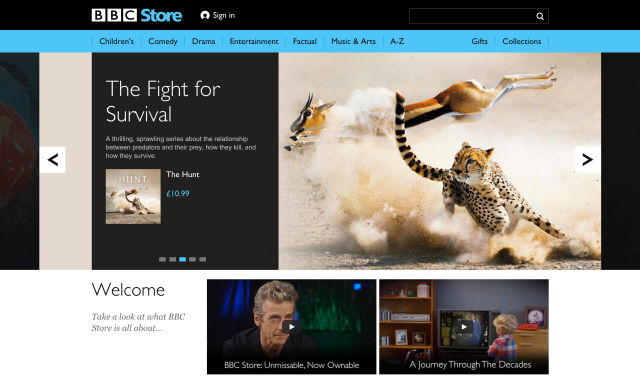This screenshot has height=380, width=640.
Task: Click the BBC Store logo
Action: (x=137, y=16)
